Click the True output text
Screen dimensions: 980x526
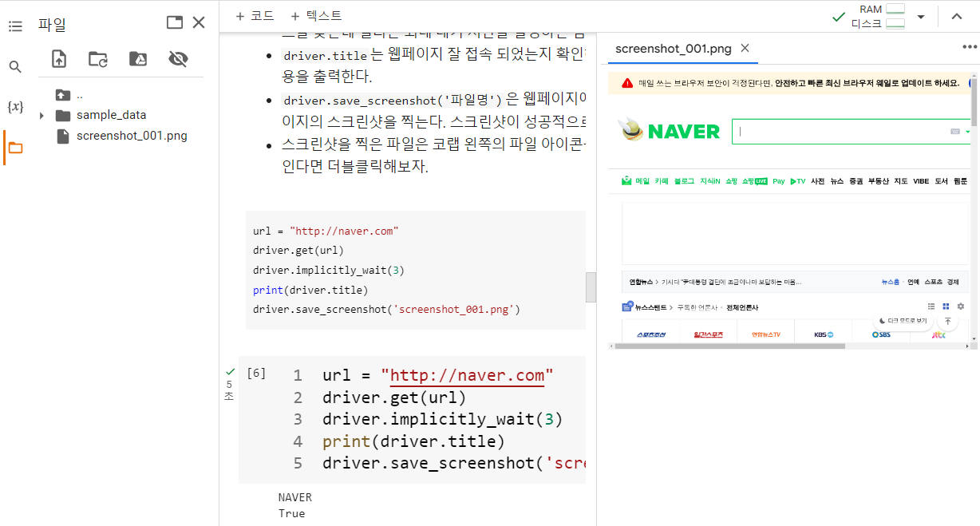(x=291, y=513)
